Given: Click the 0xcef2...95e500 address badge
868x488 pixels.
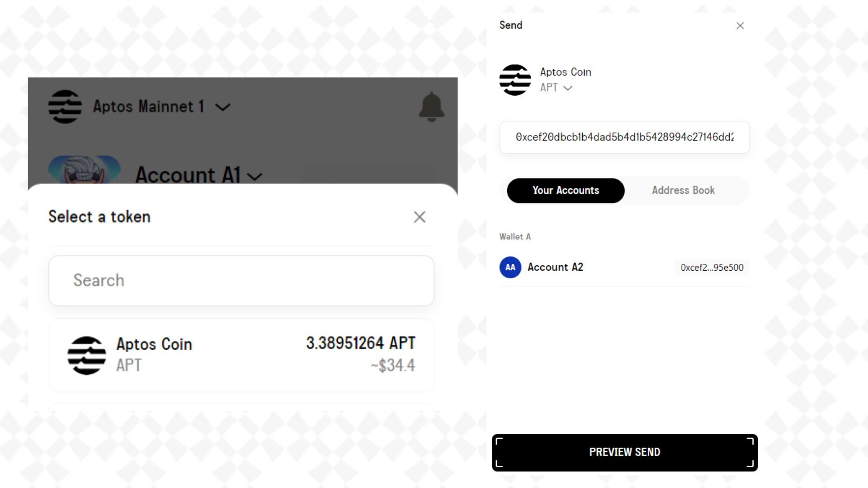Looking at the screenshot, I should pyautogui.click(x=712, y=267).
